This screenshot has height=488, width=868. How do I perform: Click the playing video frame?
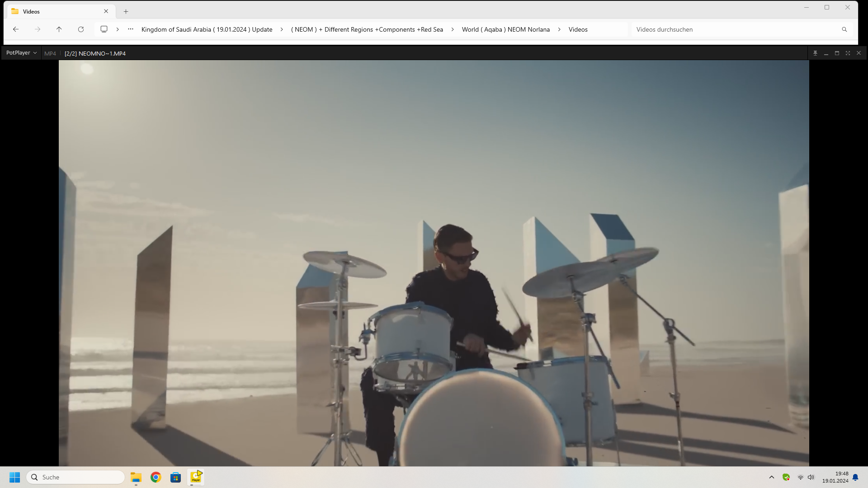(434, 263)
